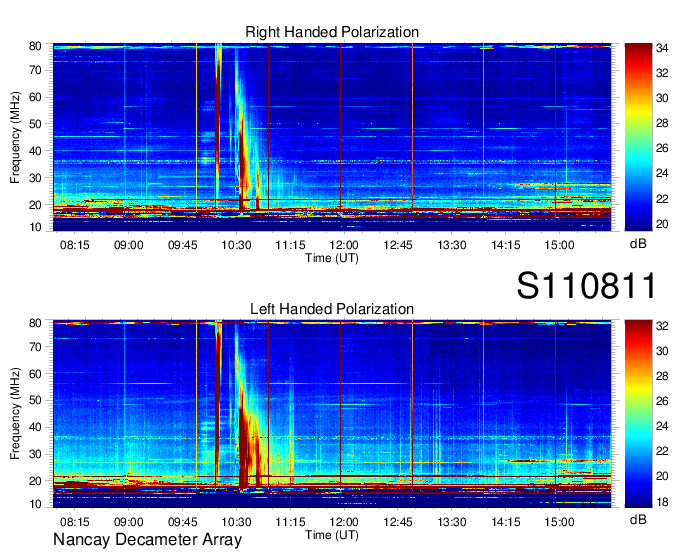Click the Right Handed Polarization title
The height and width of the screenshot is (552, 680).
coord(332,32)
